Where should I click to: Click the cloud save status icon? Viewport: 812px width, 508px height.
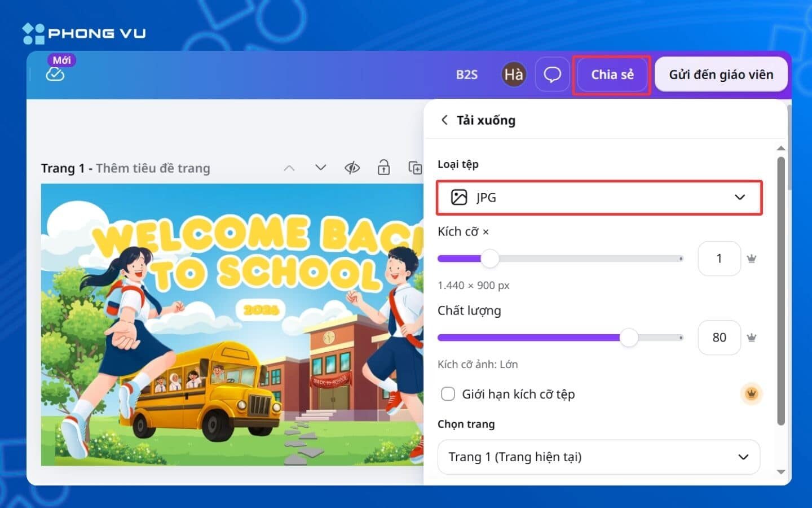pyautogui.click(x=55, y=74)
